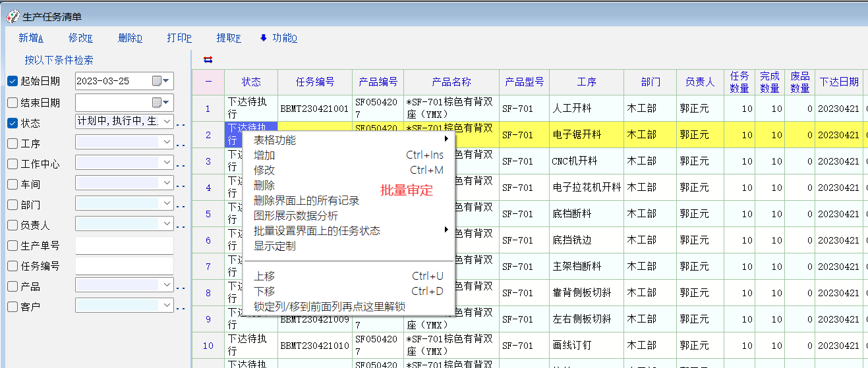The height and width of the screenshot is (368, 868).
Task: Tick the 负责人 checkbox
Action: (13, 225)
